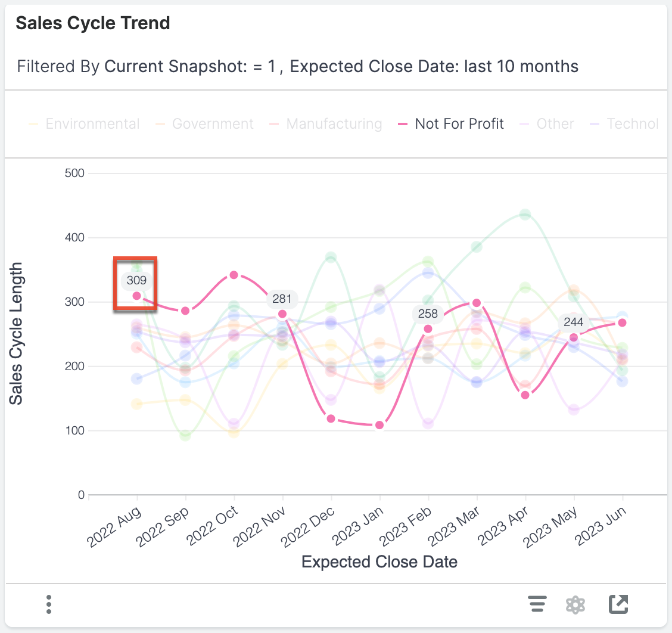Open the three-dot options menu
The width and height of the screenshot is (672, 633).
coord(48,604)
